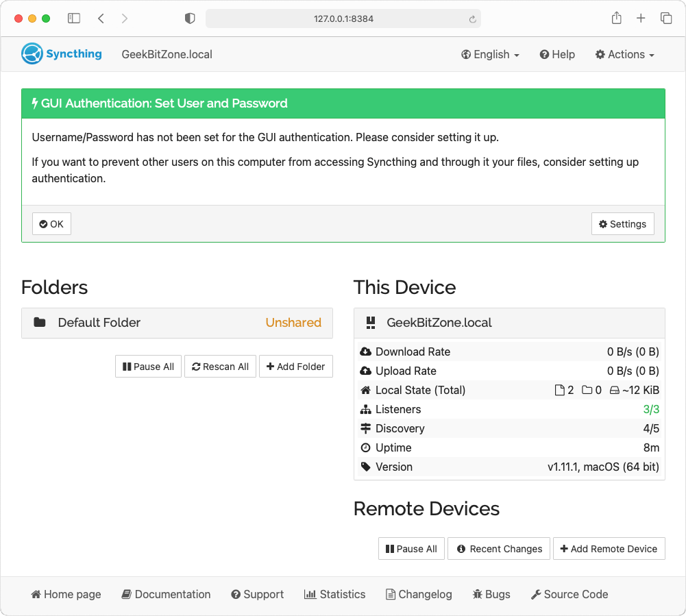The image size is (686, 616).
Task: Click the folder count icon in Local State
Action: pyautogui.click(x=587, y=390)
